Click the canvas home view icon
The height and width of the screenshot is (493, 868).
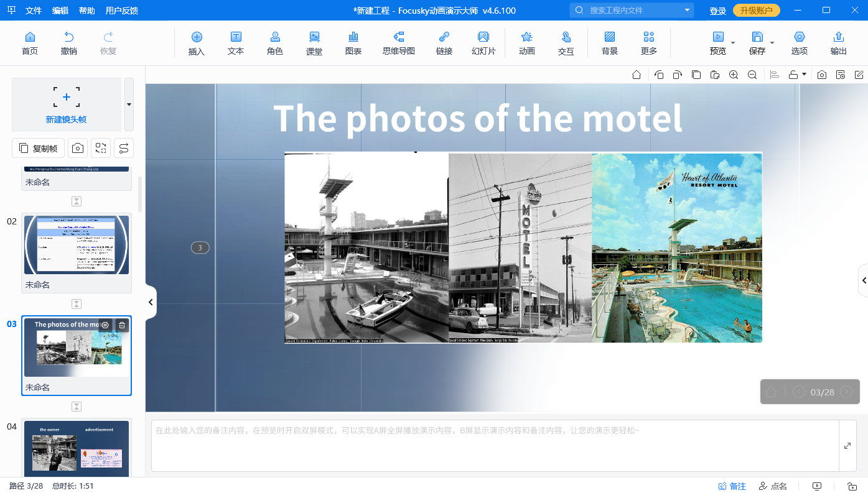[x=637, y=75]
